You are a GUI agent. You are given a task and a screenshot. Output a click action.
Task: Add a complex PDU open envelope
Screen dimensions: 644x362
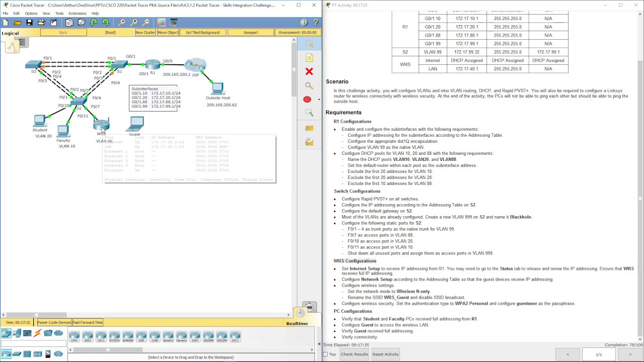309,142
